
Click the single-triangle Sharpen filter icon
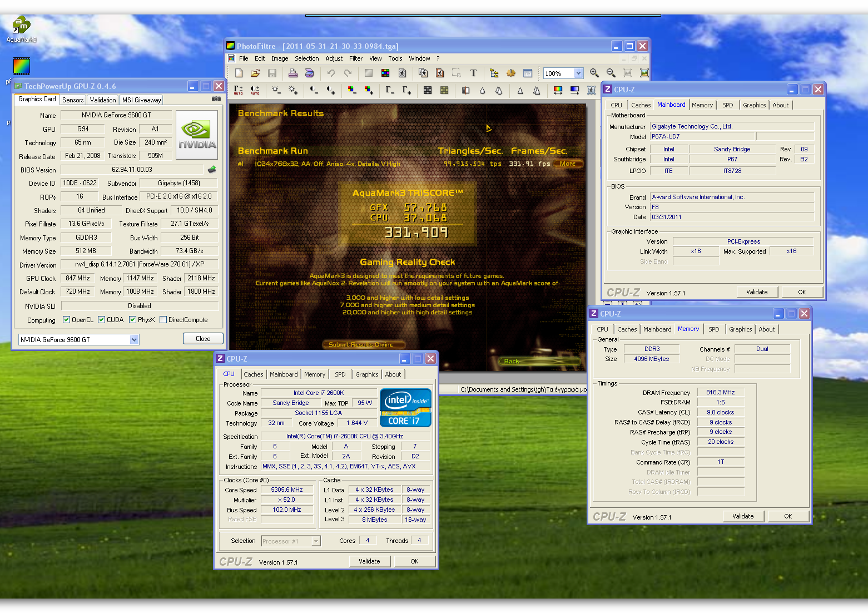pos(520,90)
